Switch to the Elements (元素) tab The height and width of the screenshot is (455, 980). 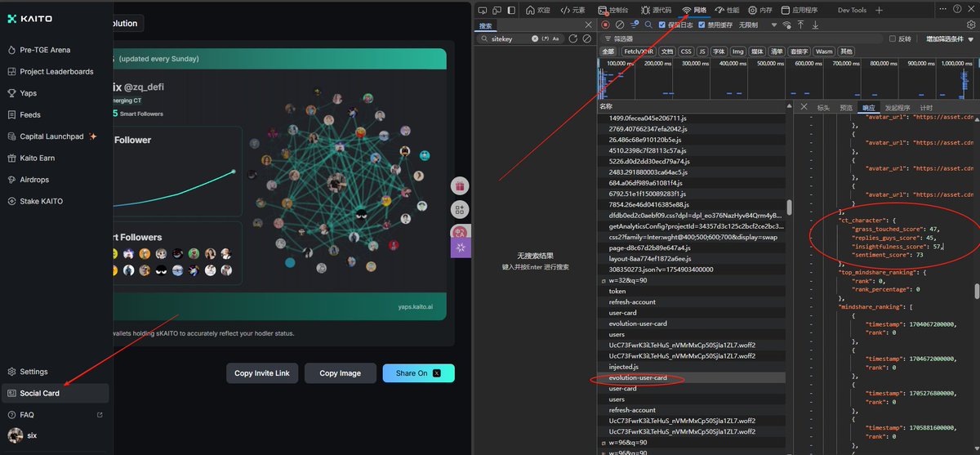(x=572, y=10)
